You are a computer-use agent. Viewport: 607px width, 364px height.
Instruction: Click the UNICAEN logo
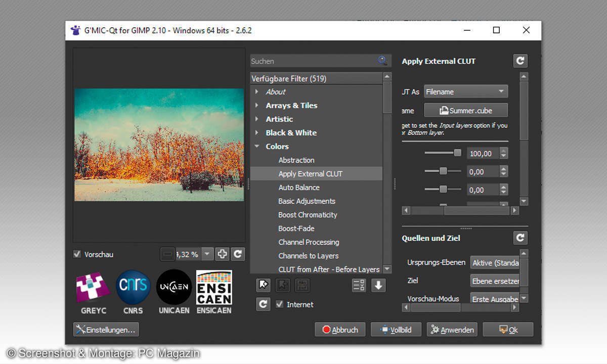coord(174,292)
